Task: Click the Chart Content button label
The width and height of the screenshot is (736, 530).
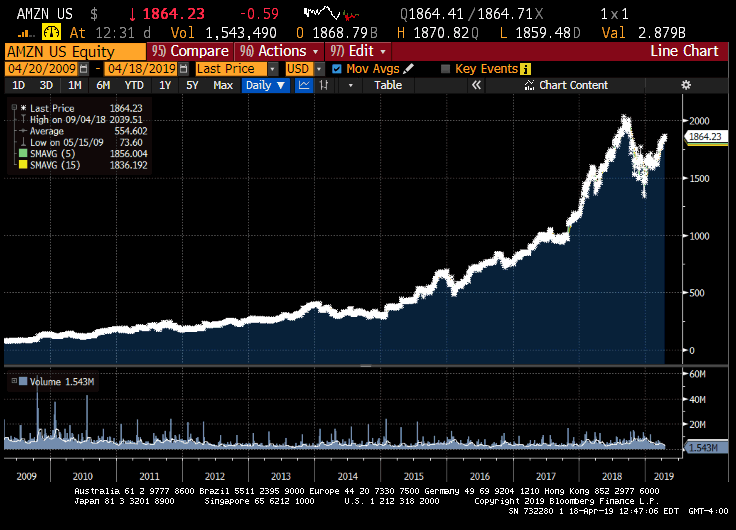Action: click(574, 85)
